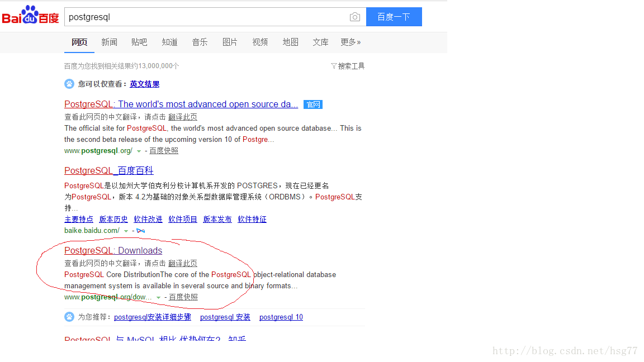Click the postgresql 安装 suggestion
Screen dimensions: 644x362
tap(225, 317)
